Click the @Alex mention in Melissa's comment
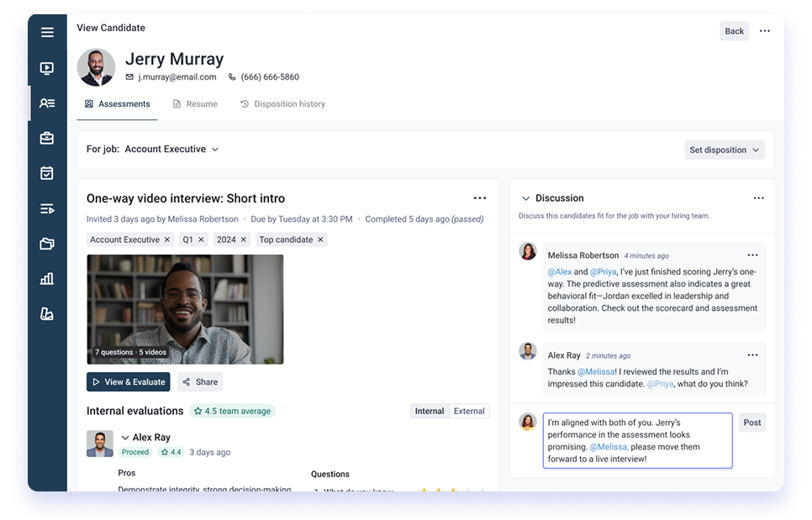 (560, 271)
